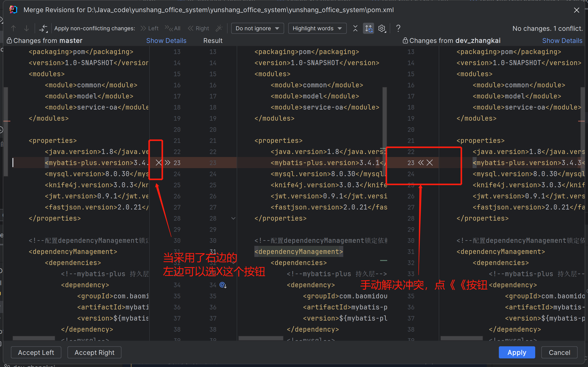Viewport: 588px width, 367px height.
Task: Open the 'Highlight words' dropdown
Action: pyautogui.click(x=317, y=28)
